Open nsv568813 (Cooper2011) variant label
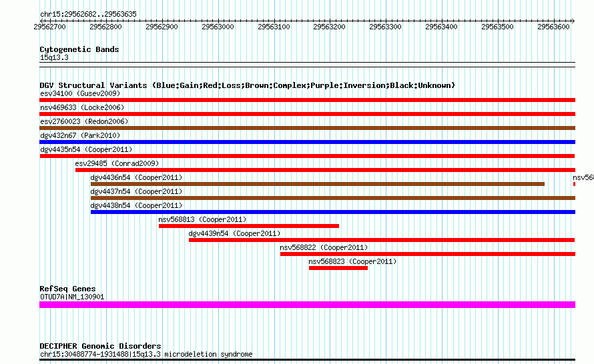594x364 pixels. [x=202, y=219]
